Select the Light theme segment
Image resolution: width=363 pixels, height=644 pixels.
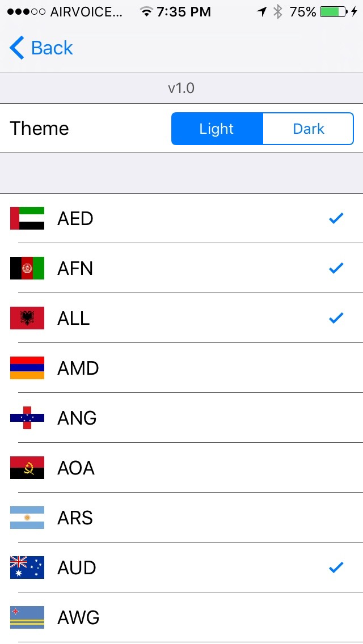click(x=217, y=129)
